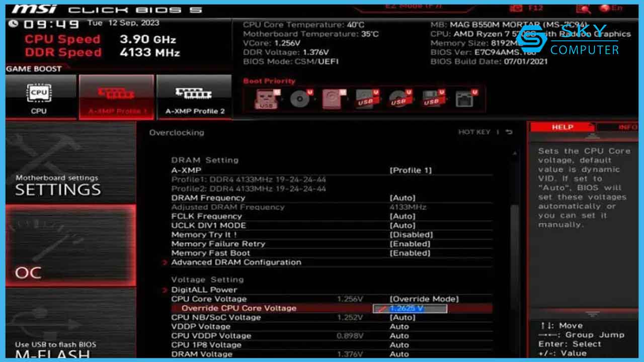
Task: Click DDR Voltage 1.376V reading
Action: pyautogui.click(x=286, y=52)
